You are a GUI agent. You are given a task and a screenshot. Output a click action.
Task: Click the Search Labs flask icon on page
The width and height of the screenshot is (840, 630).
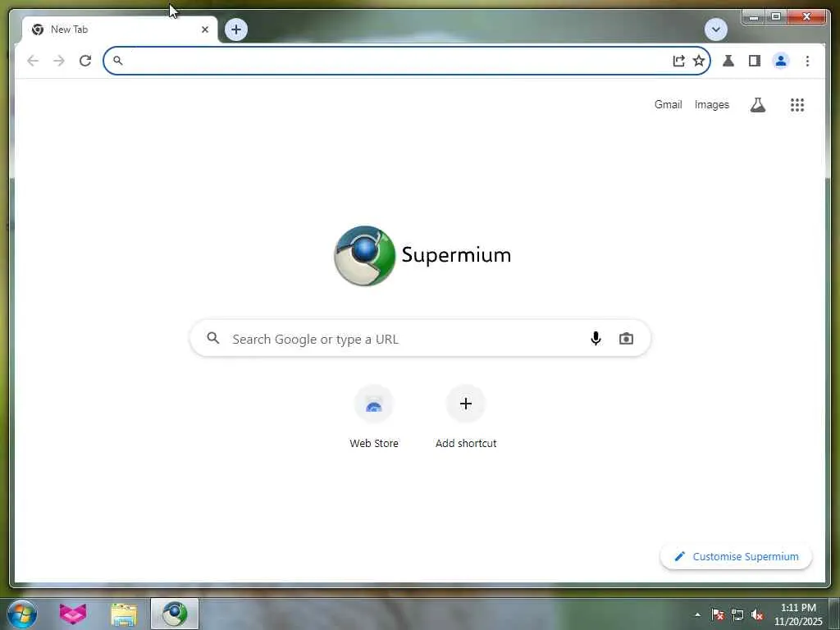tap(757, 104)
